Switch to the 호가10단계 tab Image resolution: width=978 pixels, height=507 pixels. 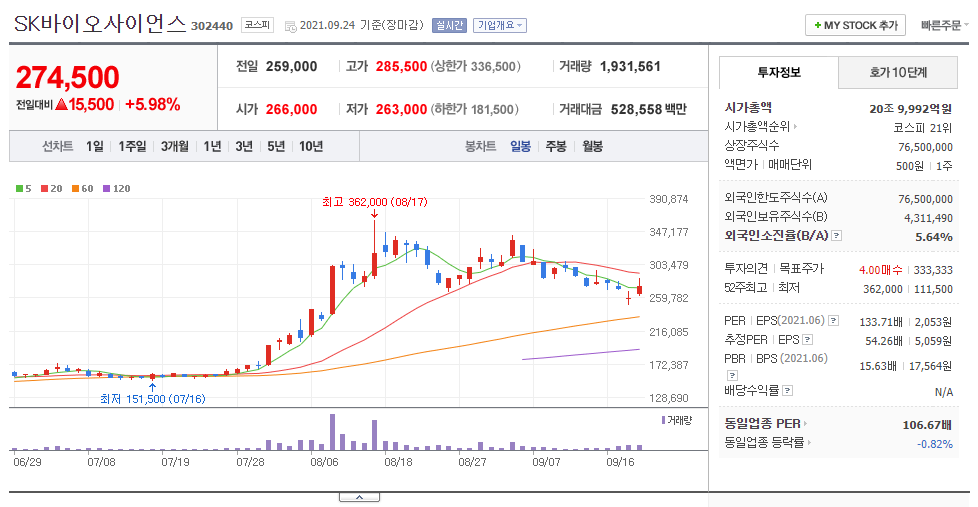coord(898,72)
